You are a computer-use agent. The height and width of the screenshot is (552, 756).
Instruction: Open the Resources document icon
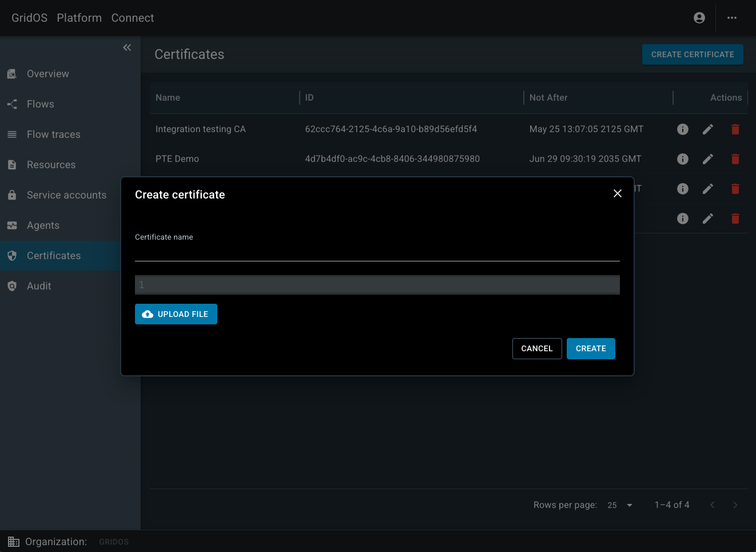tap(11, 165)
